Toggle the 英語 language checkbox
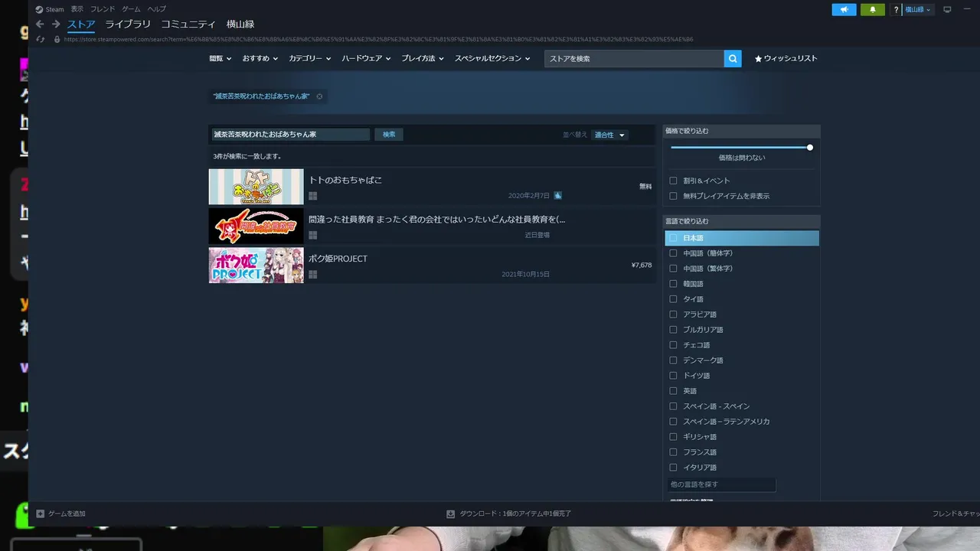Image resolution: width=980 pixels, height=551 pixels. (x=674, y=391)
